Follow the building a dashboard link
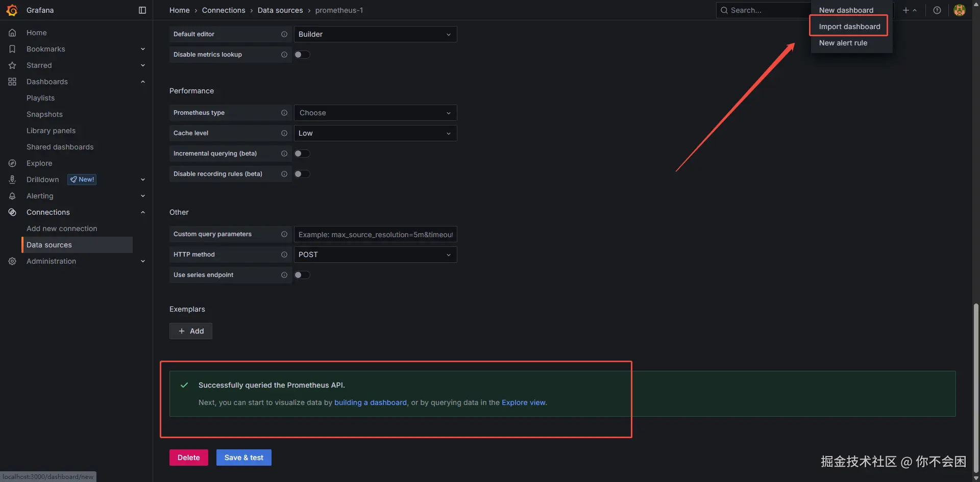 coord(371,402)
